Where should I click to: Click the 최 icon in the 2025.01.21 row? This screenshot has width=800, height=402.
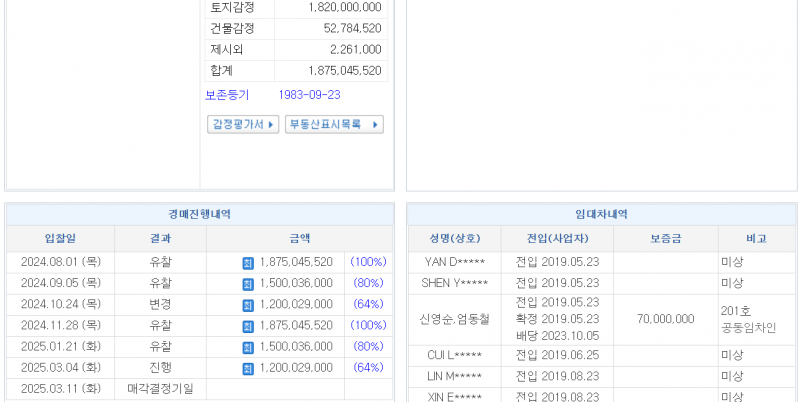(248, 346)
